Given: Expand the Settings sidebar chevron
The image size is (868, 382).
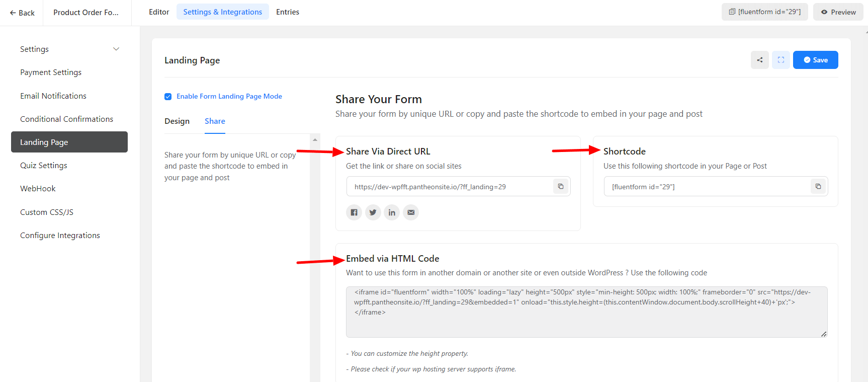Looking at the screenshot, I should (x=116, y=49).
